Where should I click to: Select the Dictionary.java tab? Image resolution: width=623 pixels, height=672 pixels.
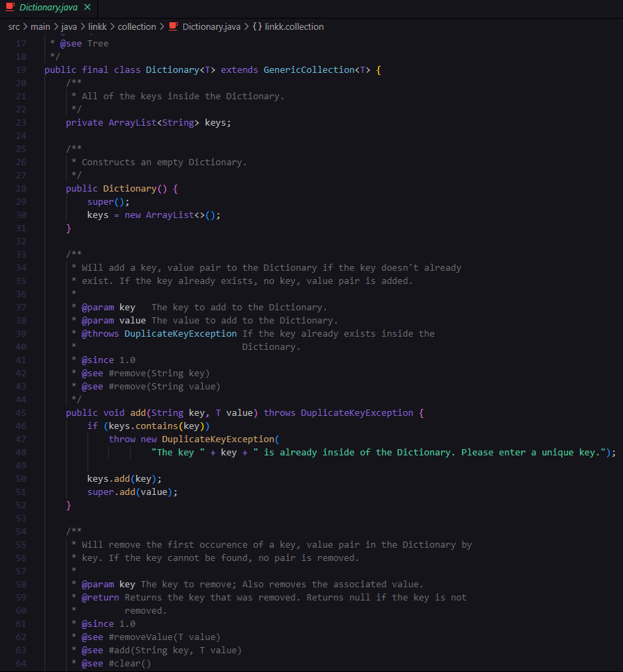pyautogui.click(x=49, y=9)
